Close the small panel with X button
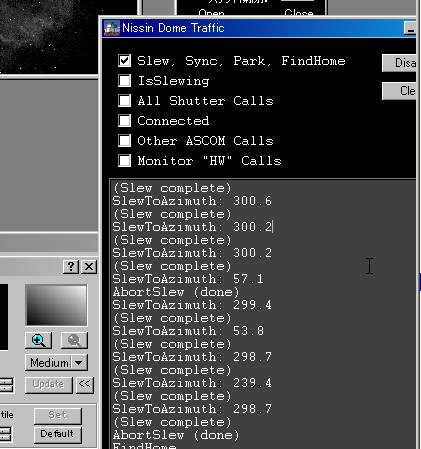This screenshot has width=421, height=449. pos(89,267)
